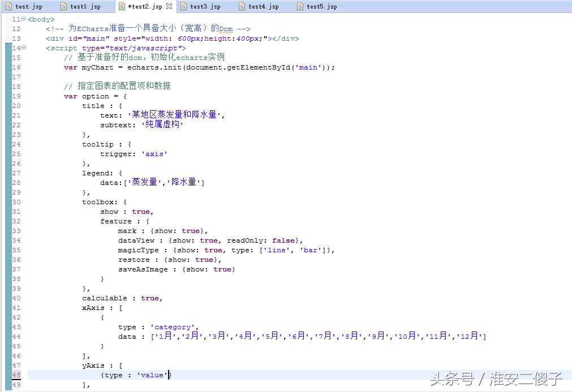572x392 pixels.
Task: Click the legend data '降水量' string
Action: click(183, 182)
